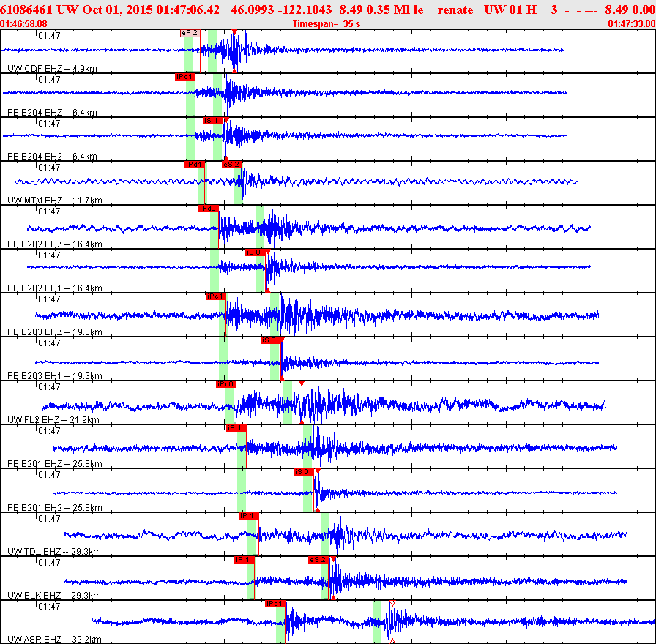The width and height of the screenshot is (656, 644).
Task: Click the iS 0 pick flag on B202 EH1
Action: tap(256, 252)
